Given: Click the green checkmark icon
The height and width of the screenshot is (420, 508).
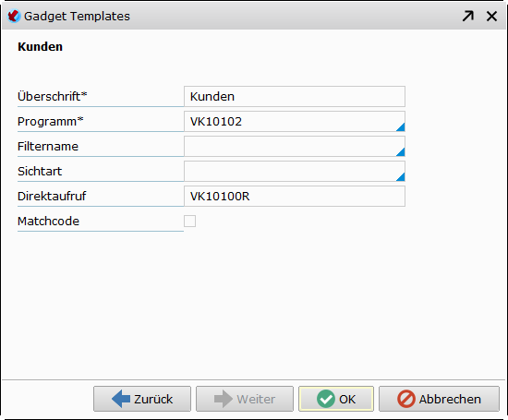Looking at the screenshot, I should click(x=326, y=399).
